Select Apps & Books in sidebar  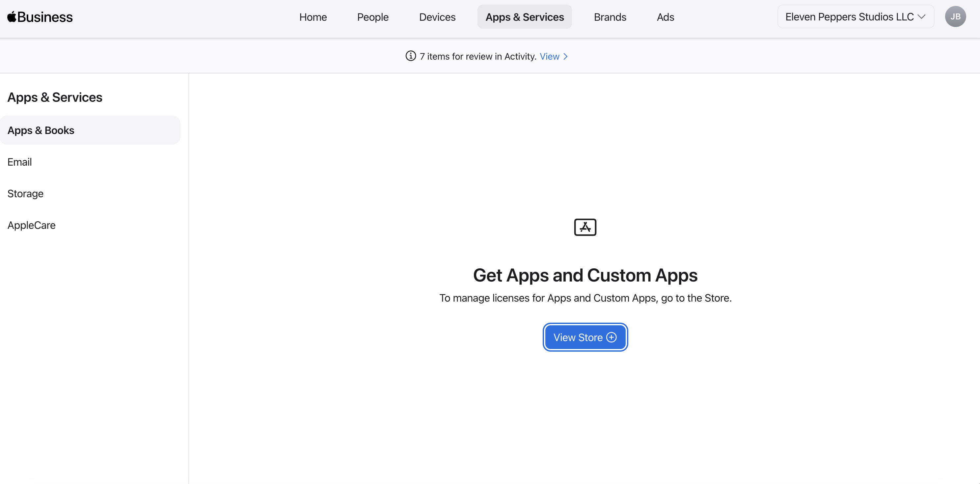click(41, 130)
